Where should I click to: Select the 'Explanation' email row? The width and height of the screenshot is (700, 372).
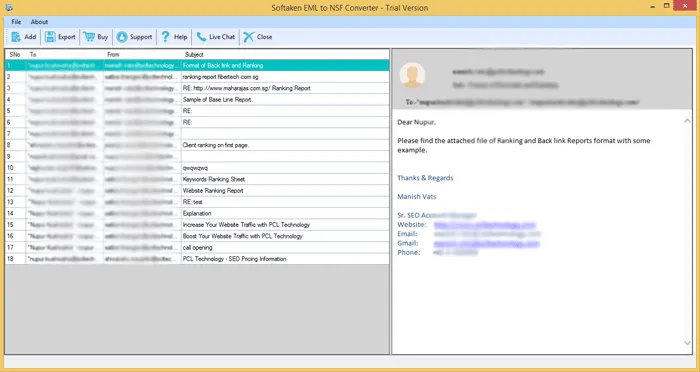click(197, 213)
